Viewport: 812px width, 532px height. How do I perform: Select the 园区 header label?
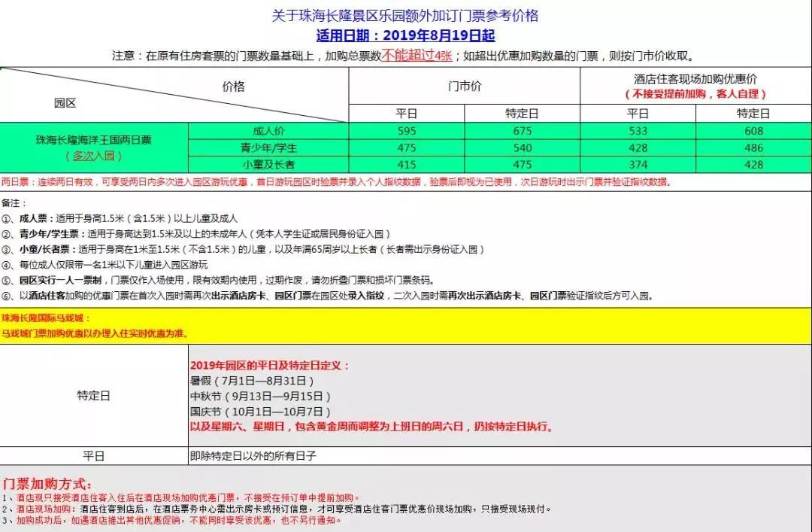point(65,103)
